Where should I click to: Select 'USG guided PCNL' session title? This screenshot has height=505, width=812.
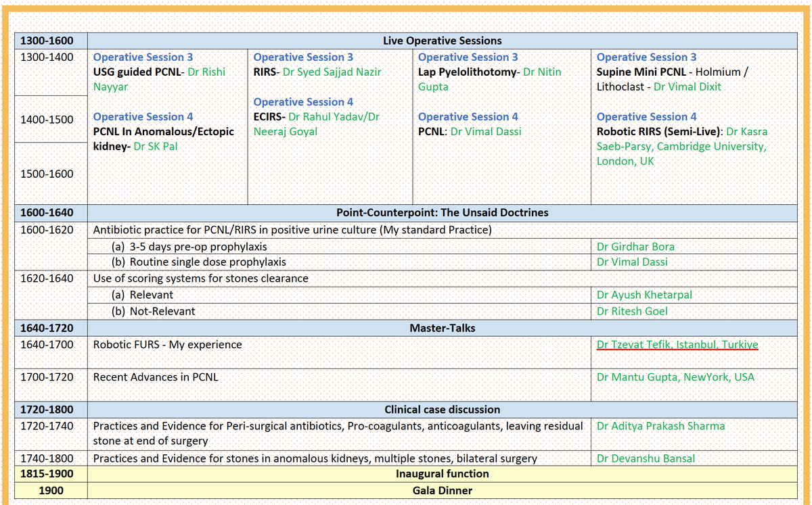click(x=137, y=72)
